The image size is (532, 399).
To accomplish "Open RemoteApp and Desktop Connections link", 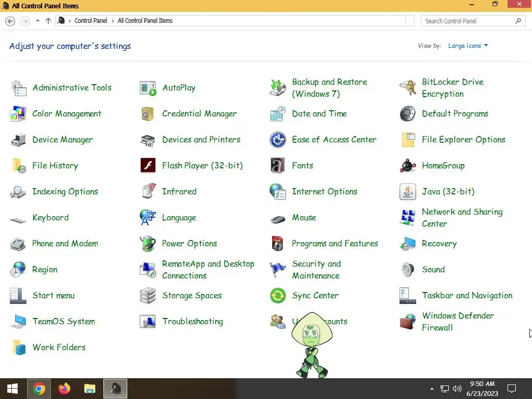I will pyautogui.click(x=208, y=270).
